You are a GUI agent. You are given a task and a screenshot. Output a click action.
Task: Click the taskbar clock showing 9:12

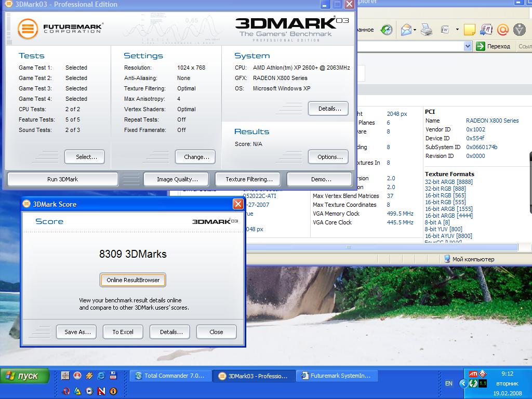click(x=507, y=374)
